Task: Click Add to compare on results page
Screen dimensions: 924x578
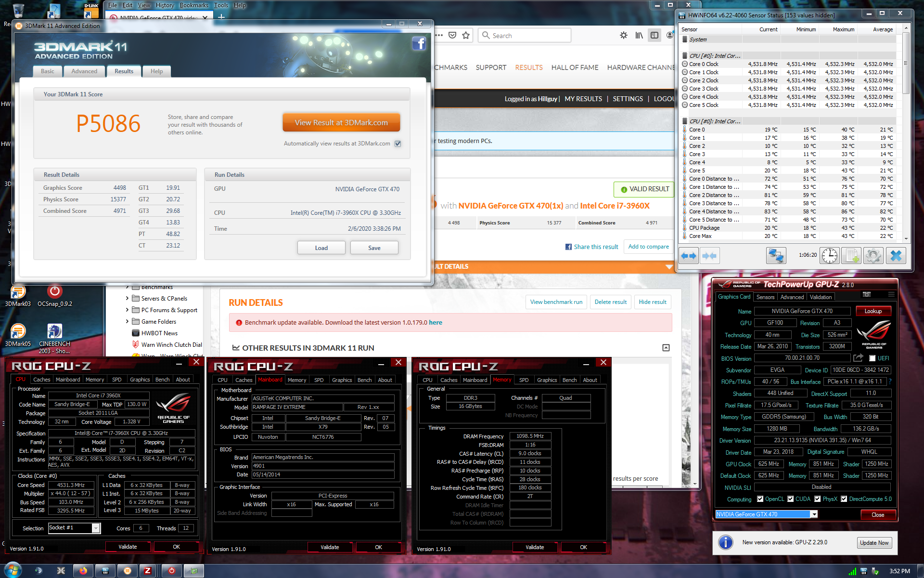Action: (x=648, y=247)
